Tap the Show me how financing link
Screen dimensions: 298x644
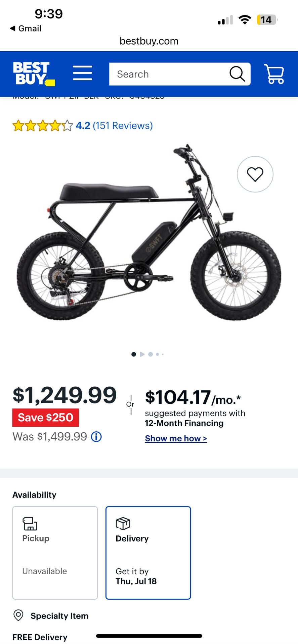pos(176,438)
